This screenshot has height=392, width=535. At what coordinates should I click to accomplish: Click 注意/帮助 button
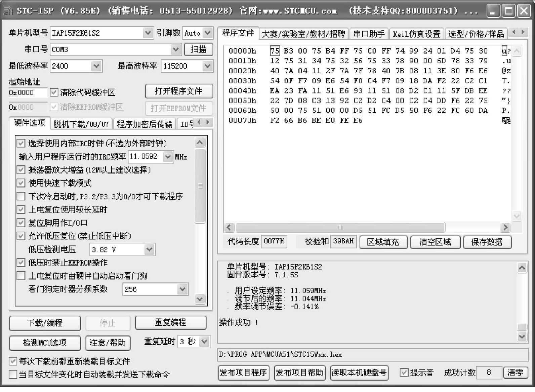108,343
